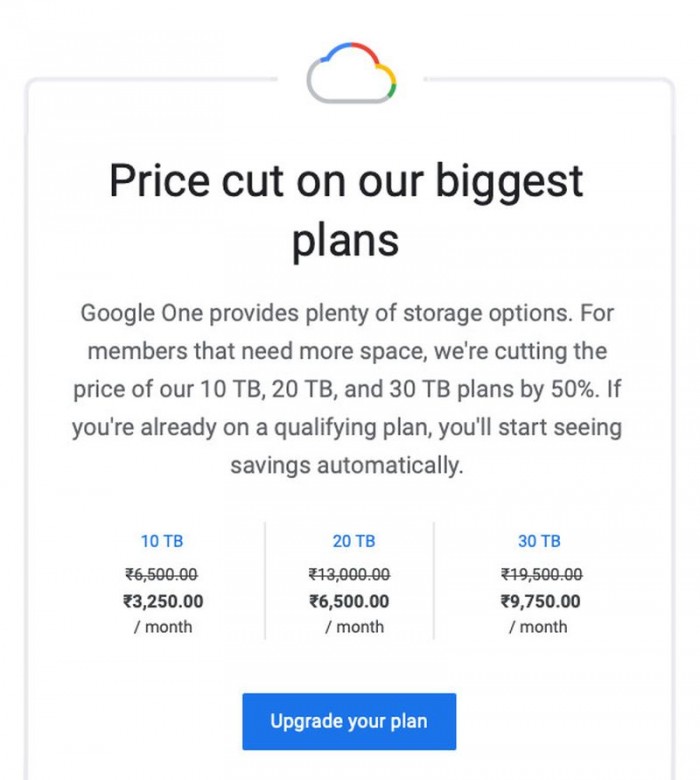
Task: Click the "/ month" label under 10 TB
Action: point(163,627)
